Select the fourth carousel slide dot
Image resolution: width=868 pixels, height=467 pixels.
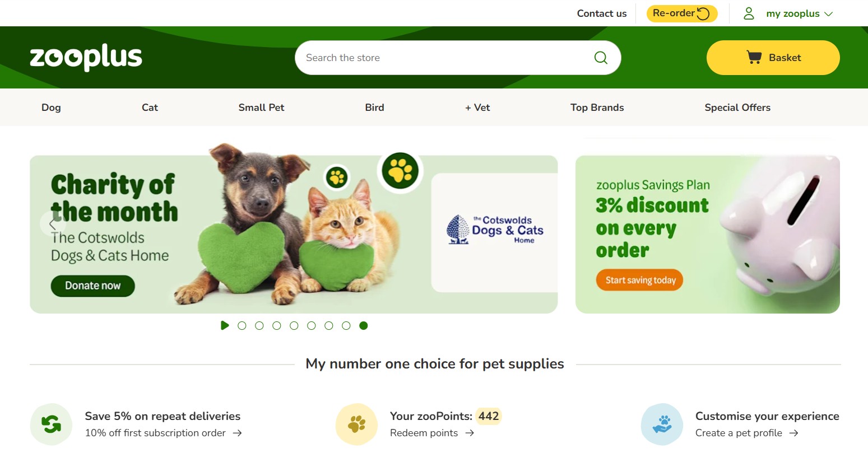coord(294,325)
